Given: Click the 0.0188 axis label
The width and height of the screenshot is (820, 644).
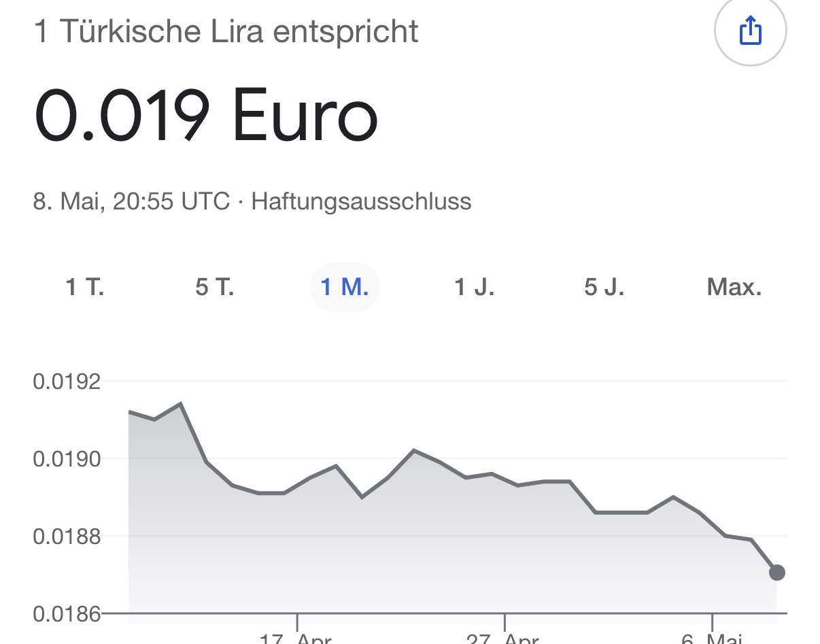Looking at the screenshot, I should coord(67,537).
